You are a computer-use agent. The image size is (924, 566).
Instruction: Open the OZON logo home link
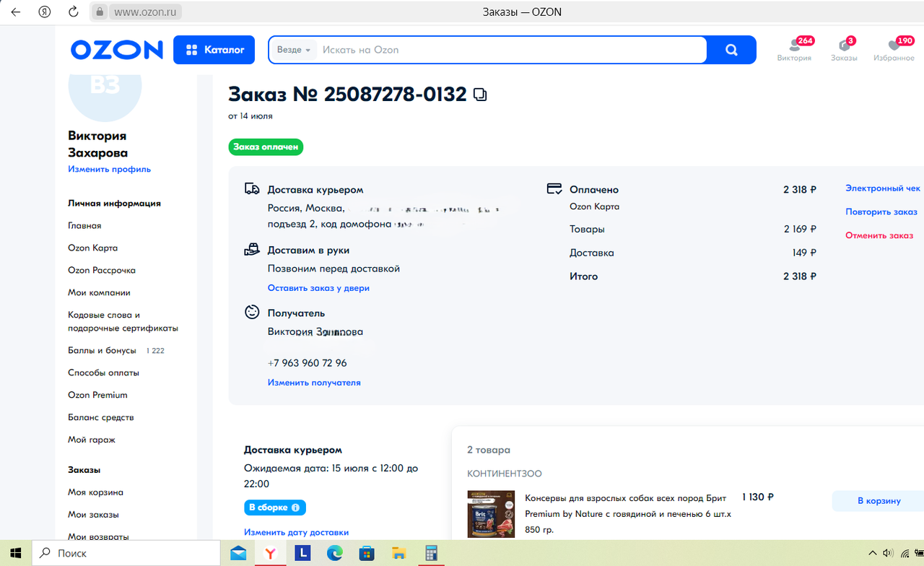pyautogui.click(x=117, y=50)
